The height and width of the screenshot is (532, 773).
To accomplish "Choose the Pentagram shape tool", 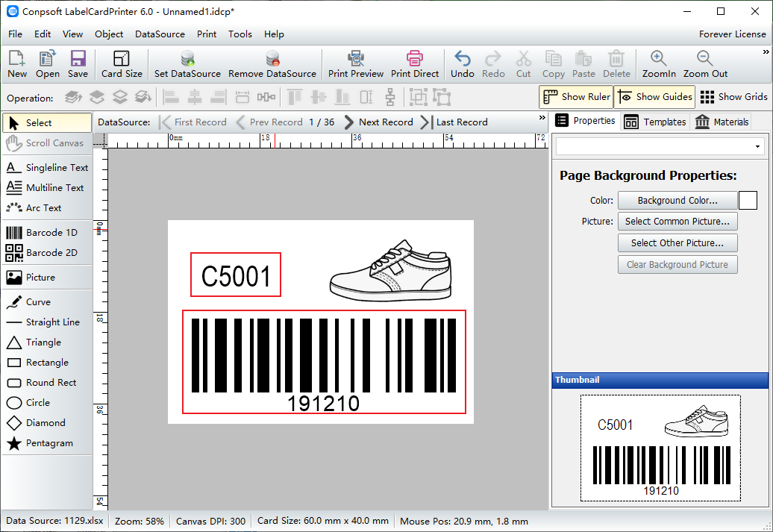I will coord(47,443).
